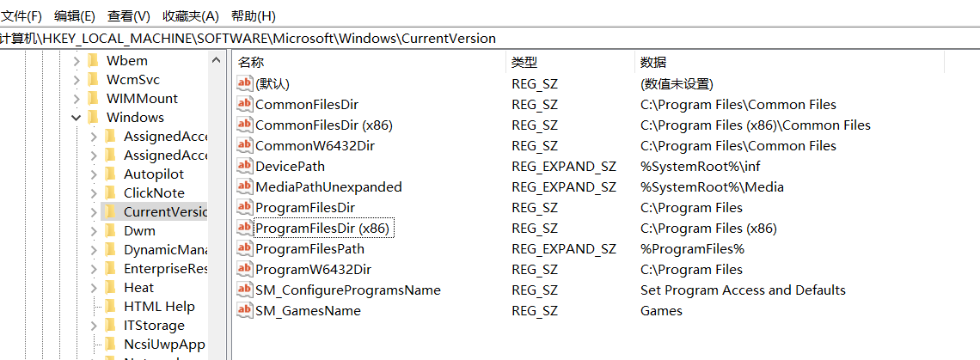Viewport: 980px width, 360px height.
Task: Select the HTML Help tree key
Action: (x=159, y=306)
